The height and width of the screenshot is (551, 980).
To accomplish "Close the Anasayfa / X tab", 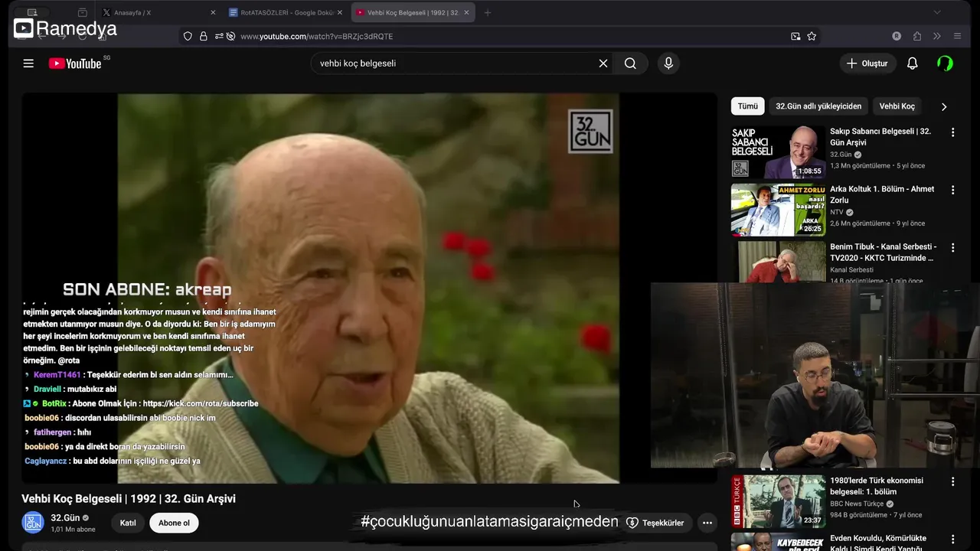I will pyautogui.click(x=213, y=12).
